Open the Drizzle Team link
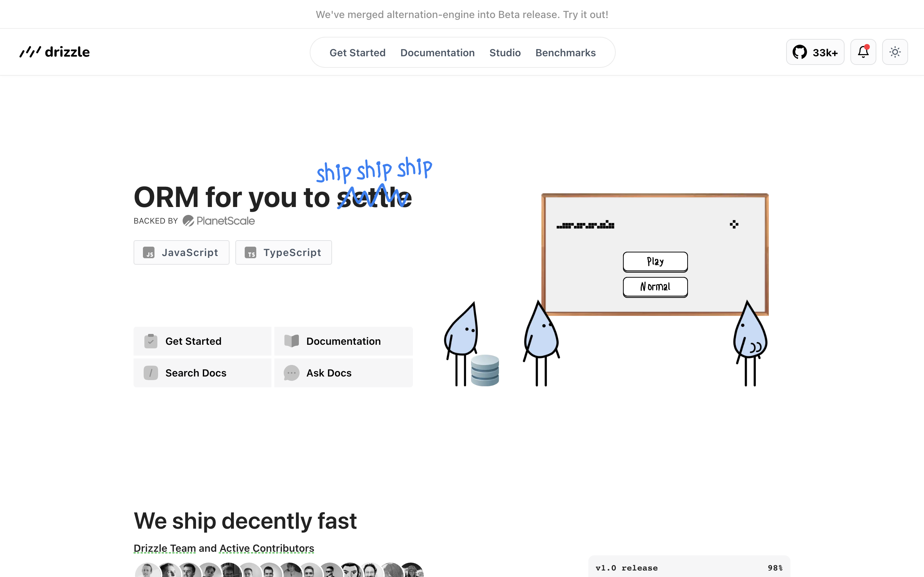 coord(165,548)
